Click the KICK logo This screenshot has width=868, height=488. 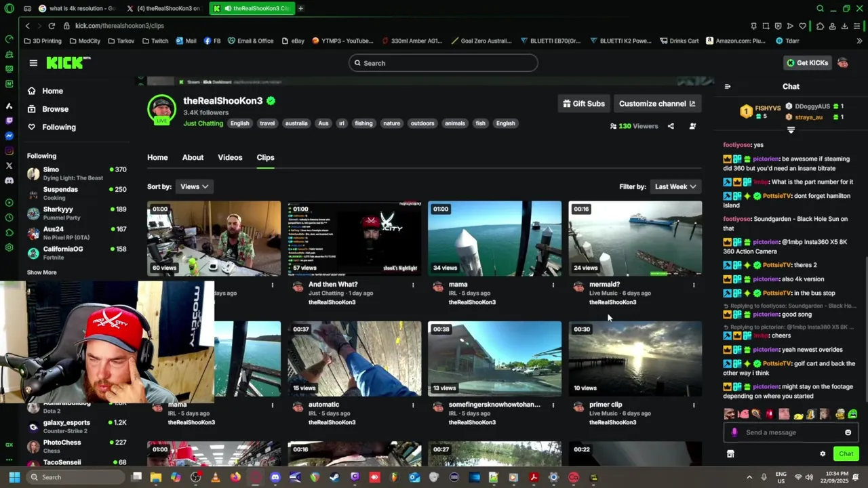68,63
